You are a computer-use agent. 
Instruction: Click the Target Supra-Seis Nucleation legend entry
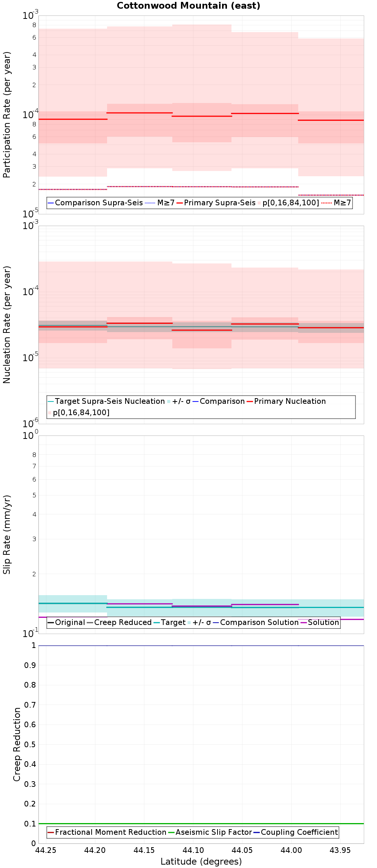106,401
